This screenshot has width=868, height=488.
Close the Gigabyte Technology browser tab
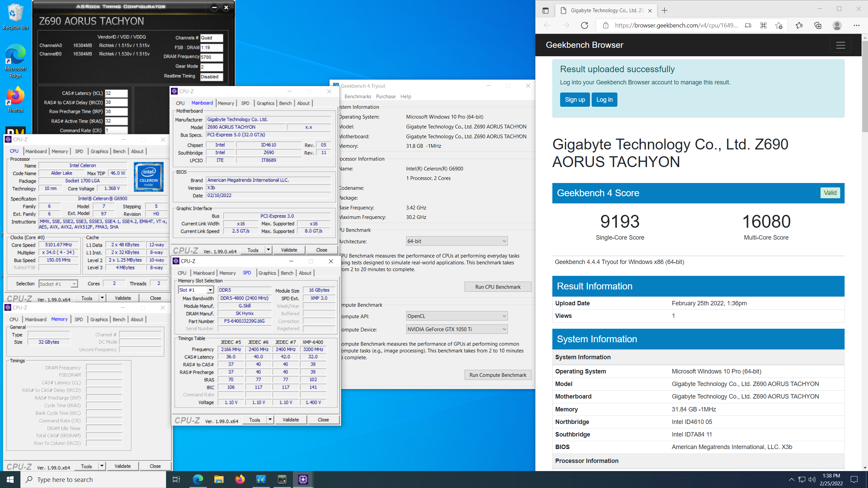[x=650, y=11]
